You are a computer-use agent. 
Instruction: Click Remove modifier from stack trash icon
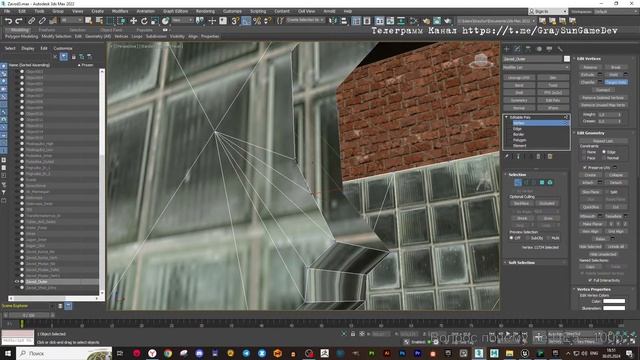pos(538,156)
